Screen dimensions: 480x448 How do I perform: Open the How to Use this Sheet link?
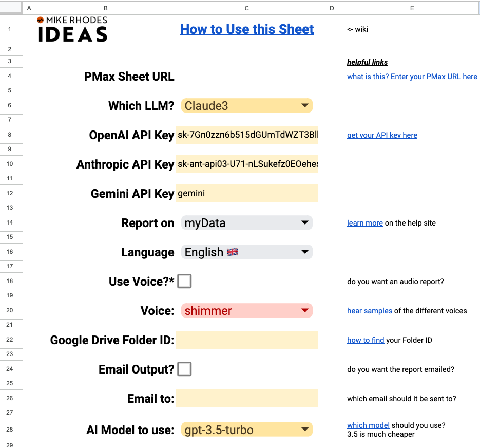click(246, 29)
